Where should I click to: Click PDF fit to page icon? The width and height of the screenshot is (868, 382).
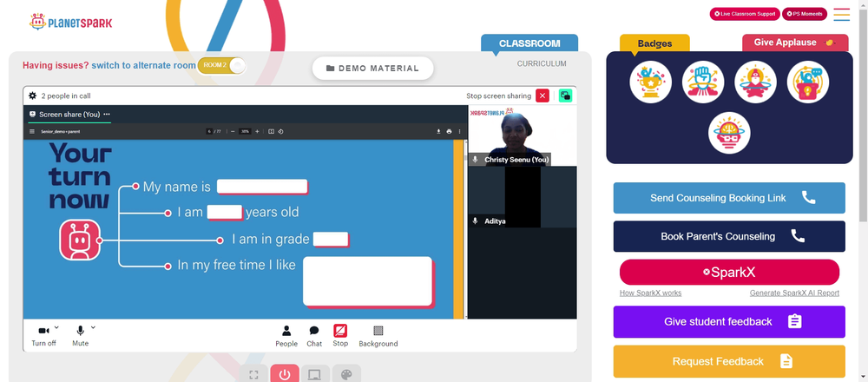click(x=271, y=132)
